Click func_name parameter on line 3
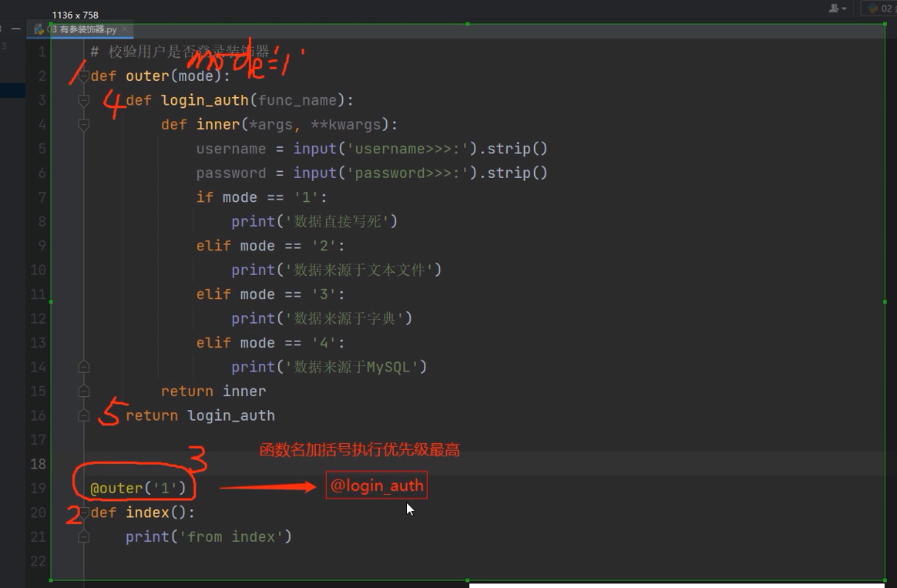897x588 pixels. pos(297,101)
